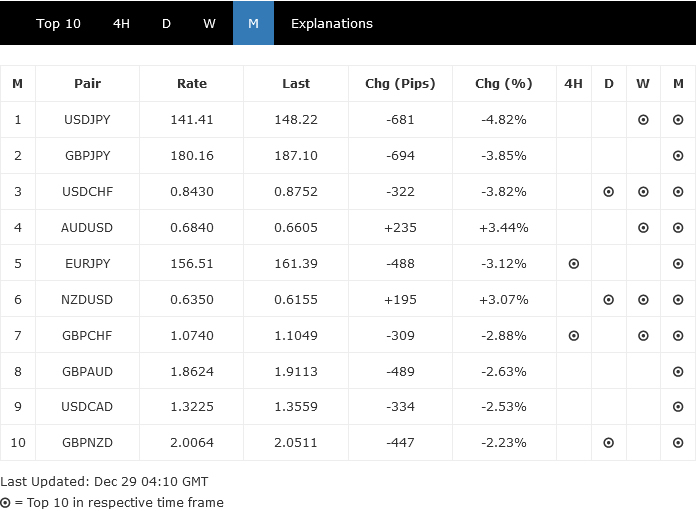
Task: Click GBPNZD daily top 10 marker
Action: coord(608,442)
